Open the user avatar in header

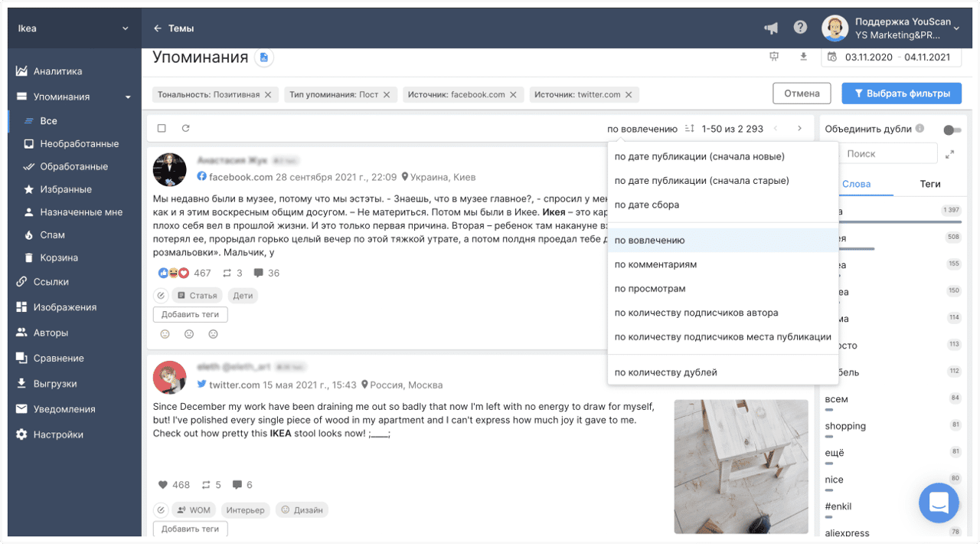(835, 28)
